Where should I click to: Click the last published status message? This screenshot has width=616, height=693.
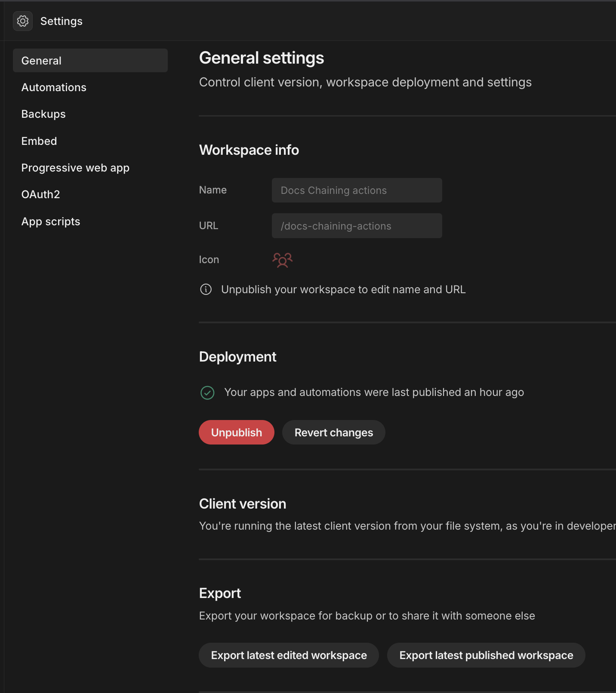(x=374, y=392)
